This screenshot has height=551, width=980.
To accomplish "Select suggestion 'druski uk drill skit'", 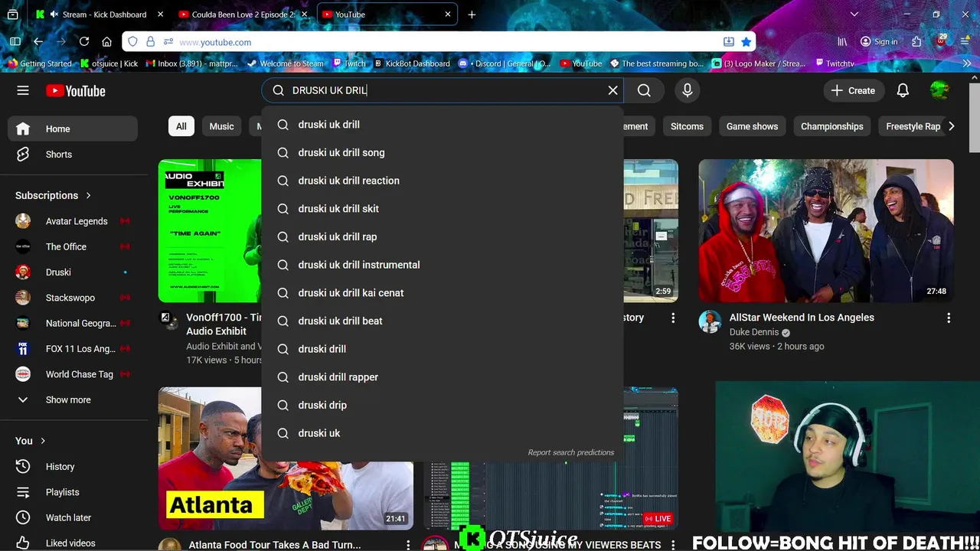I will 443,209.
